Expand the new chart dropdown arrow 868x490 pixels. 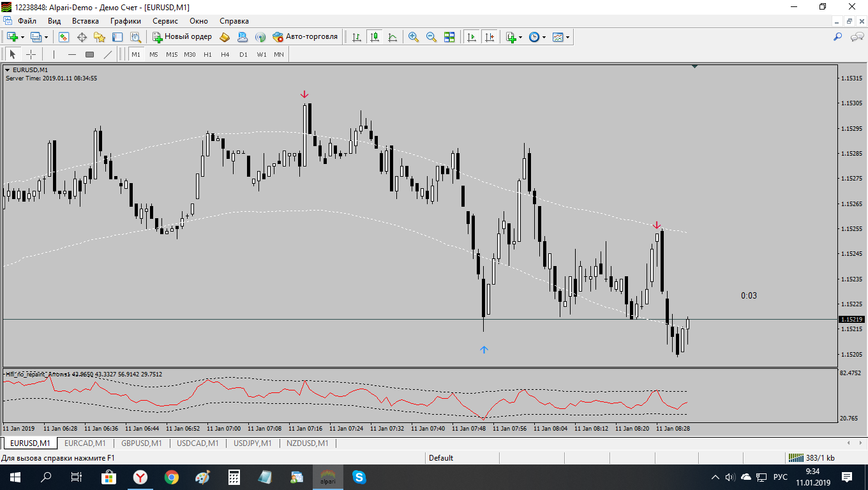click(22, 37)
